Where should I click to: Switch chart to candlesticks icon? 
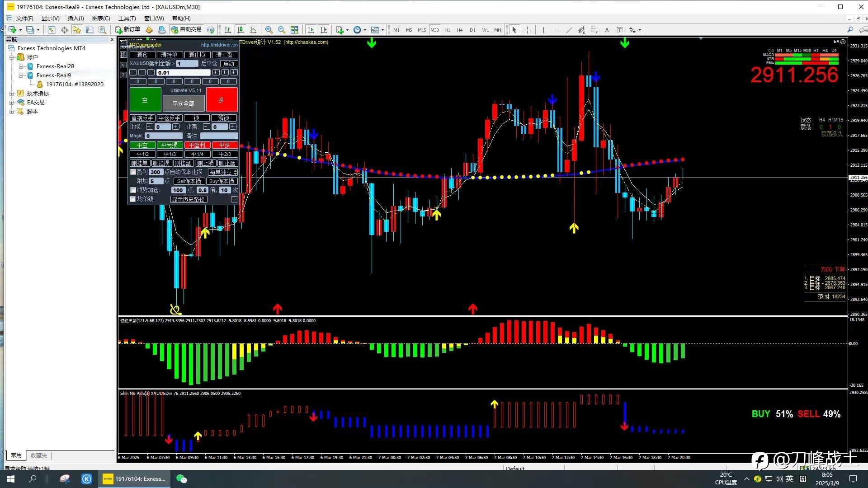pyautogui.click(x=241, y=30)
